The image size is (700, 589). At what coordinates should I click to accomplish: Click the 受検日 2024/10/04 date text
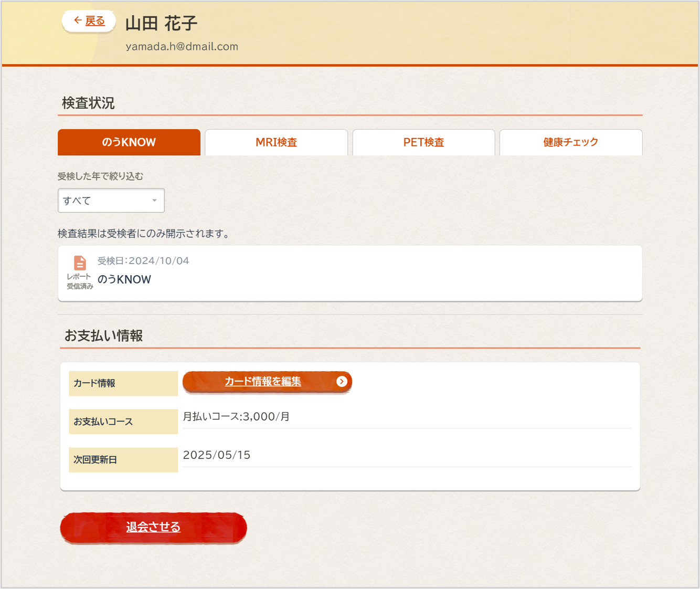(143, 261)
